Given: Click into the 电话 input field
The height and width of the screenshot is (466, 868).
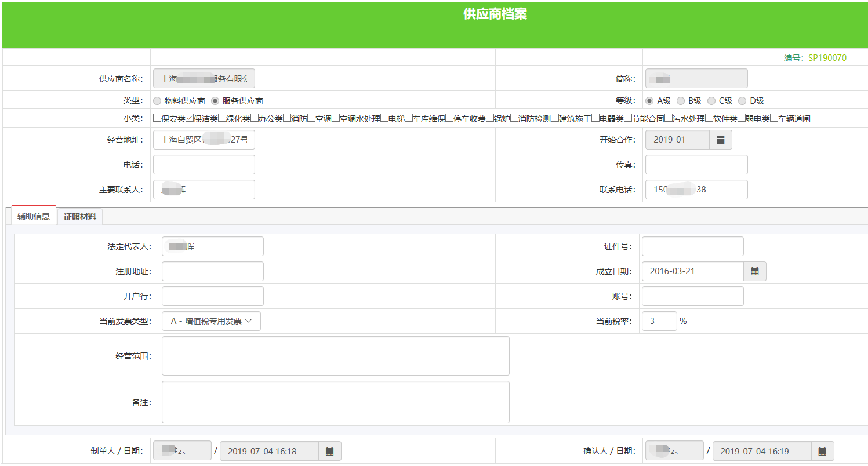Looking at the screenshot, I should (x=204, y=165).
